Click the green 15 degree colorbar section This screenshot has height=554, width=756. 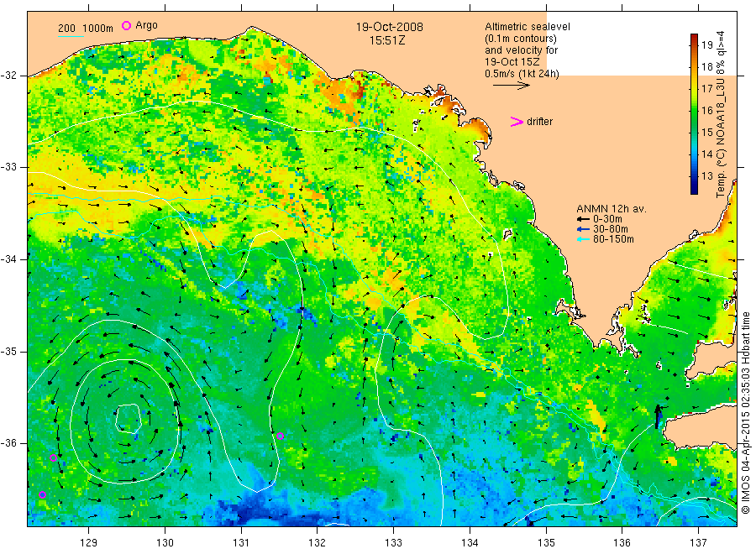(694, 132)
